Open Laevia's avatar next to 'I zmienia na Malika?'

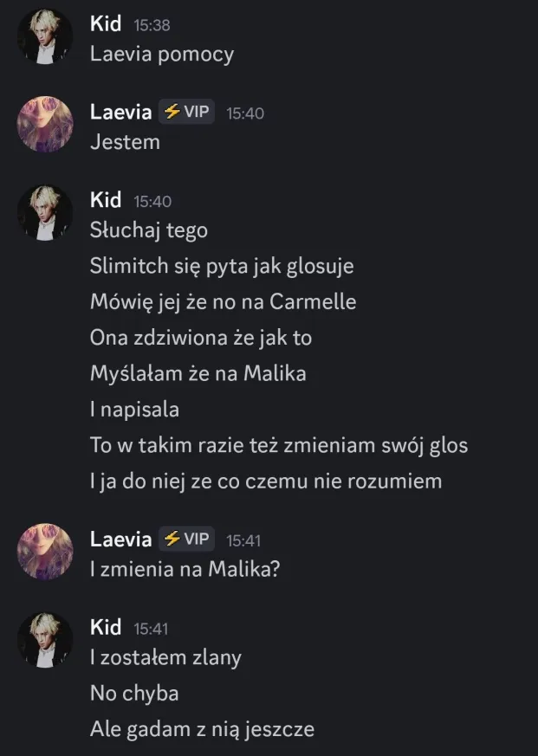[45, 552]
